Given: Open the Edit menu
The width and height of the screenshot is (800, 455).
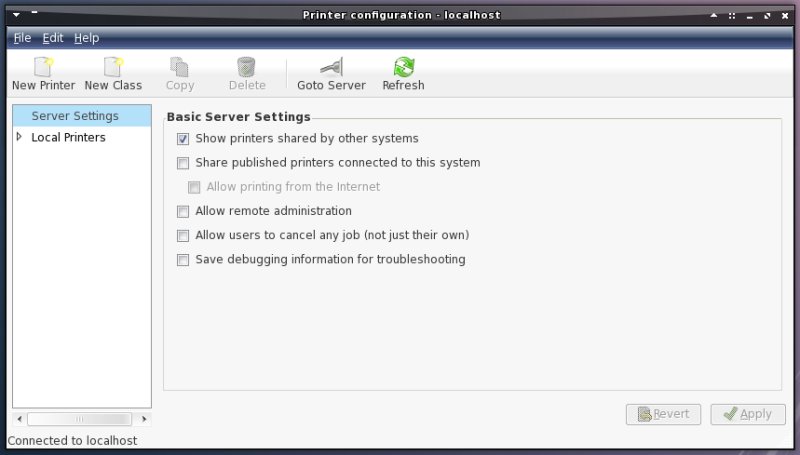Looking at the screenshot, I should tap(53, 38).
